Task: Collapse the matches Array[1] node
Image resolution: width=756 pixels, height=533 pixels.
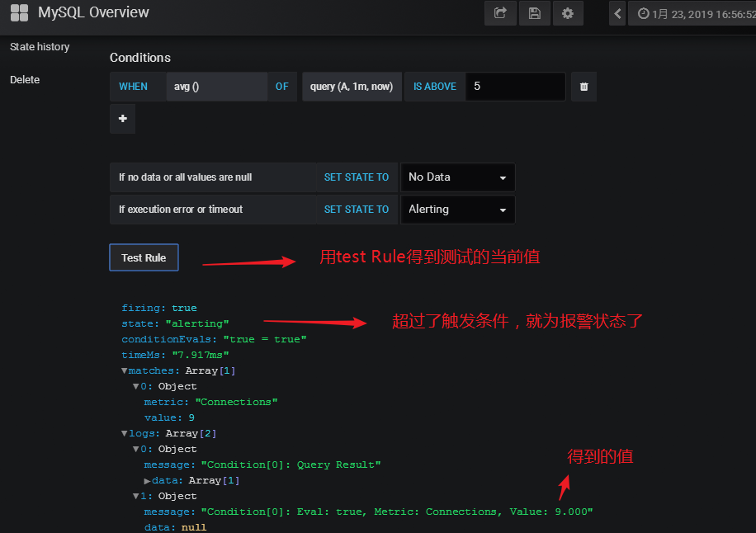Action: coord(125,370)
